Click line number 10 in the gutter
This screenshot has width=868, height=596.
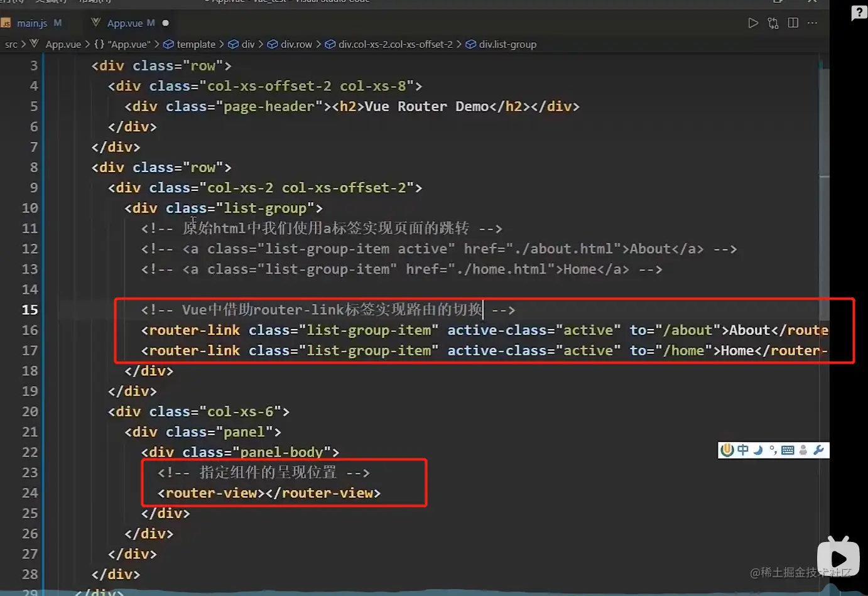30,208
